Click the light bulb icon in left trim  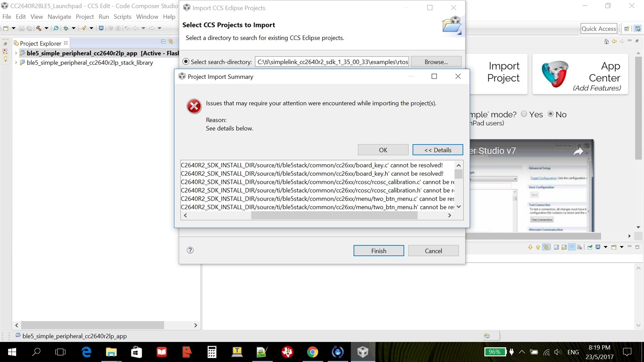(x=5, y=59)
